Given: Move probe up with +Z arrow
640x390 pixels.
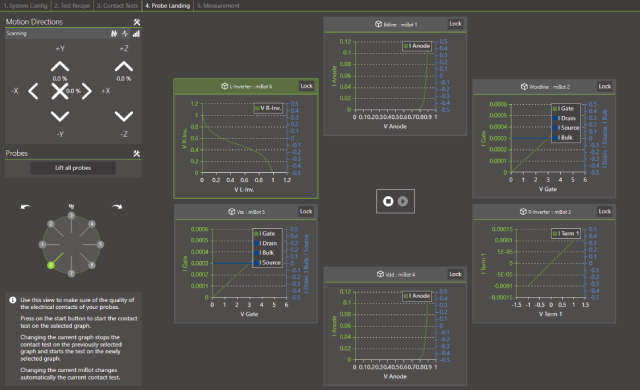Looking at the screenshot, I should click(124, 66).
